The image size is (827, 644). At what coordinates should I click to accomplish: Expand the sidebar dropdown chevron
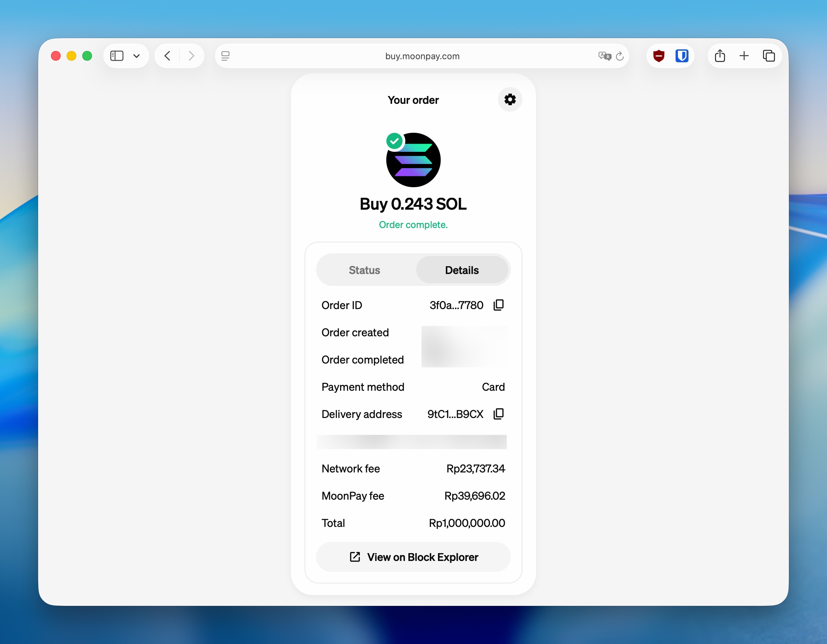[x=136, y=56]
